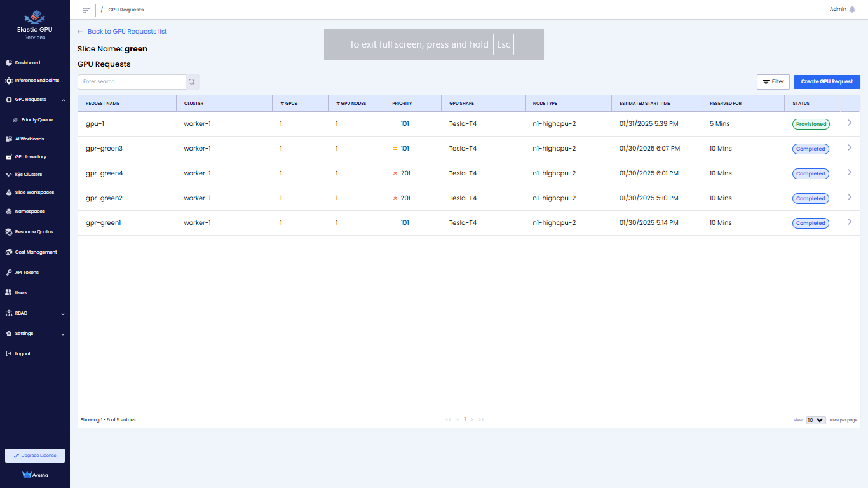The height and width of the screenshot is (488, 868).
Task: Click the magnifier search icon
Action: [192, 82]
